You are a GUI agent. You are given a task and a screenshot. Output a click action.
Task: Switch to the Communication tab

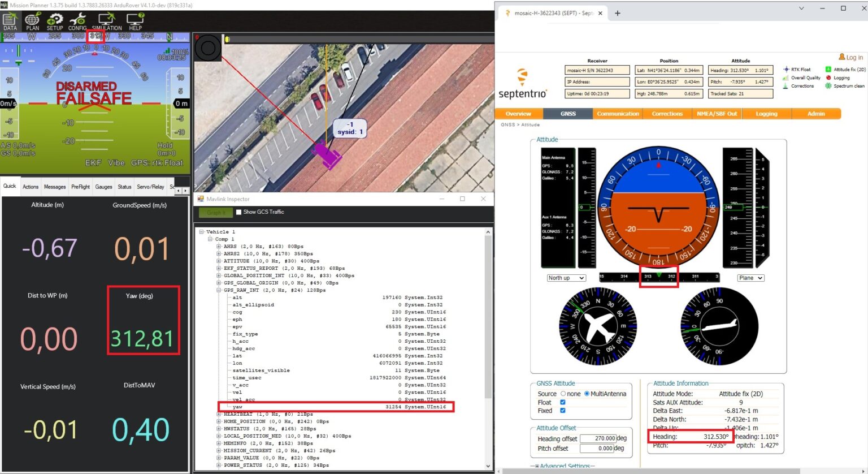click(618, 113)
